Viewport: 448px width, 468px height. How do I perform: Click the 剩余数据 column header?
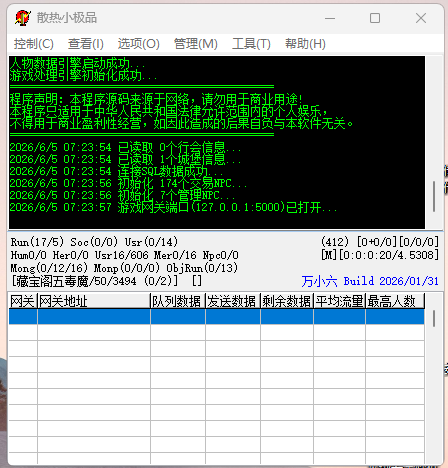pyautogui.click(x=287, y=301)
